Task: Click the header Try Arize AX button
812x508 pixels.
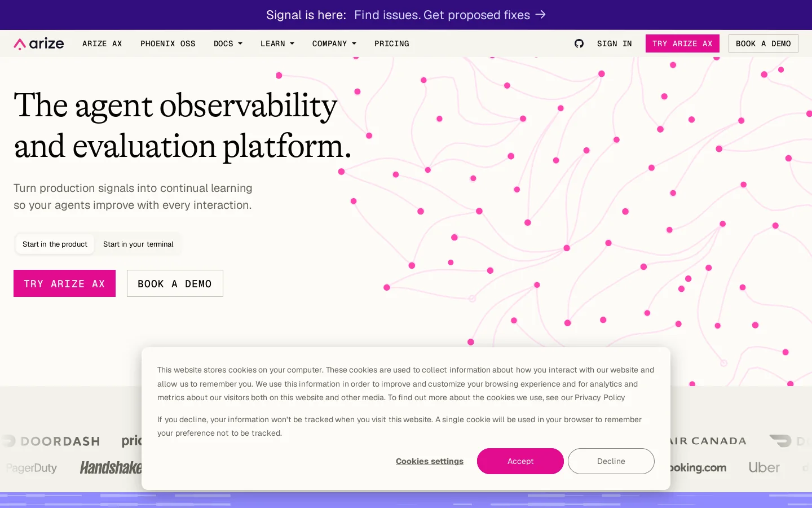Action: 682,43
